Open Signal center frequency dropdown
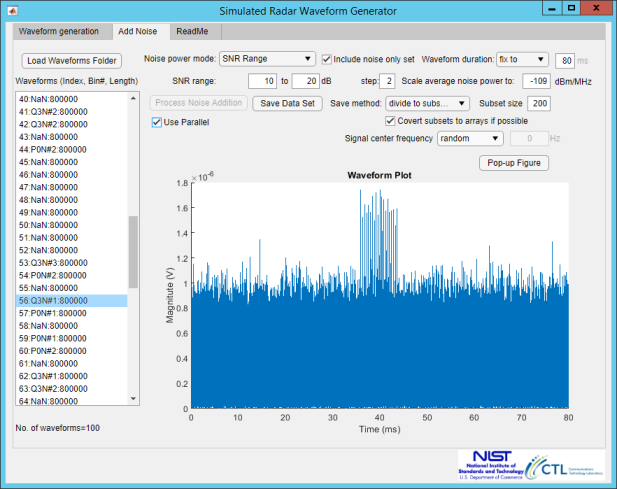The height and width of the screenshot is (489, 617). point(470,138)
